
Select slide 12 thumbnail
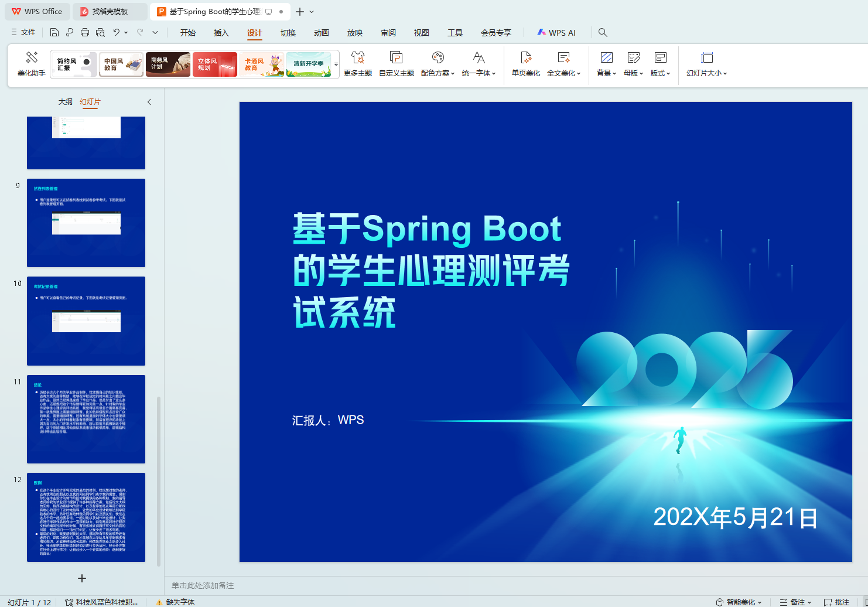[x=86, y=517]
